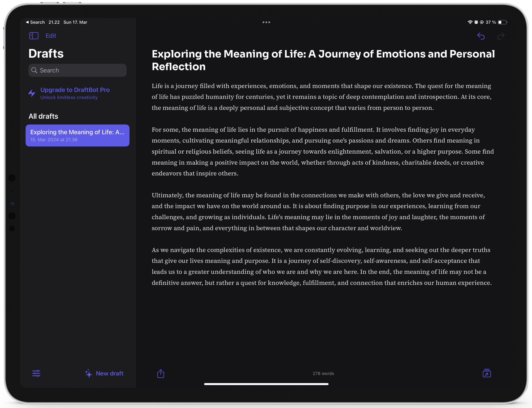The image size is (532, 408).
Task: Toggle the drafts sidebar visibility
Action: 34,35
